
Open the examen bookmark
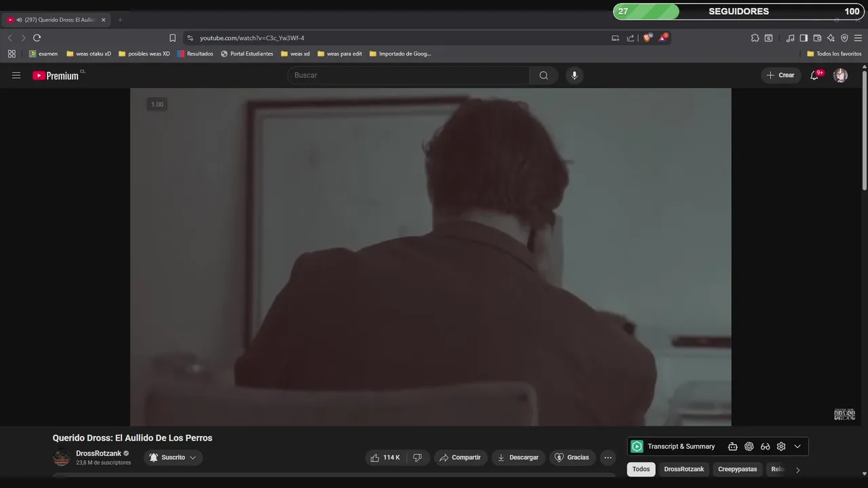43,54
